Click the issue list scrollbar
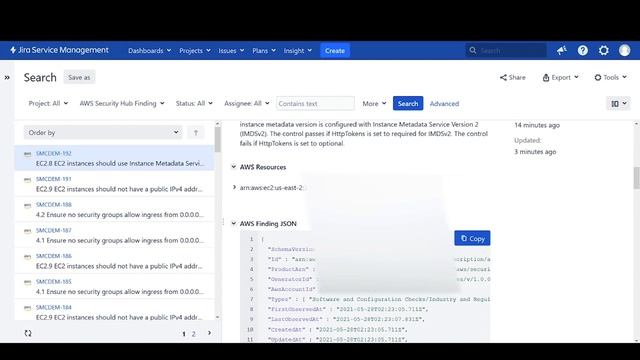 pos(218,139)
